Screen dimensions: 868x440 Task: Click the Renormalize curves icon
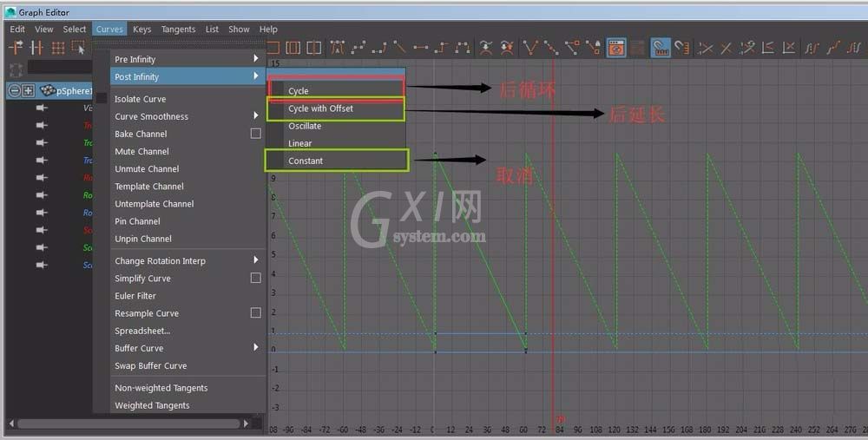point(746,48)
